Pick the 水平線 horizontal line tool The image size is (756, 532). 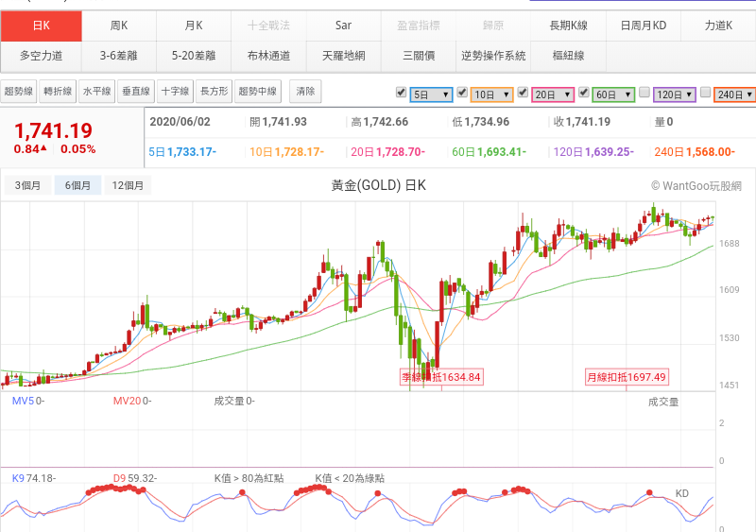96,92
